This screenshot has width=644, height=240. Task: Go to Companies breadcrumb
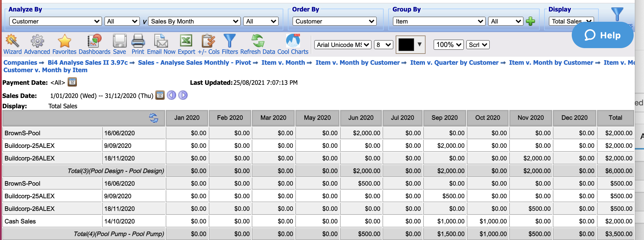(x=20, y=62)
